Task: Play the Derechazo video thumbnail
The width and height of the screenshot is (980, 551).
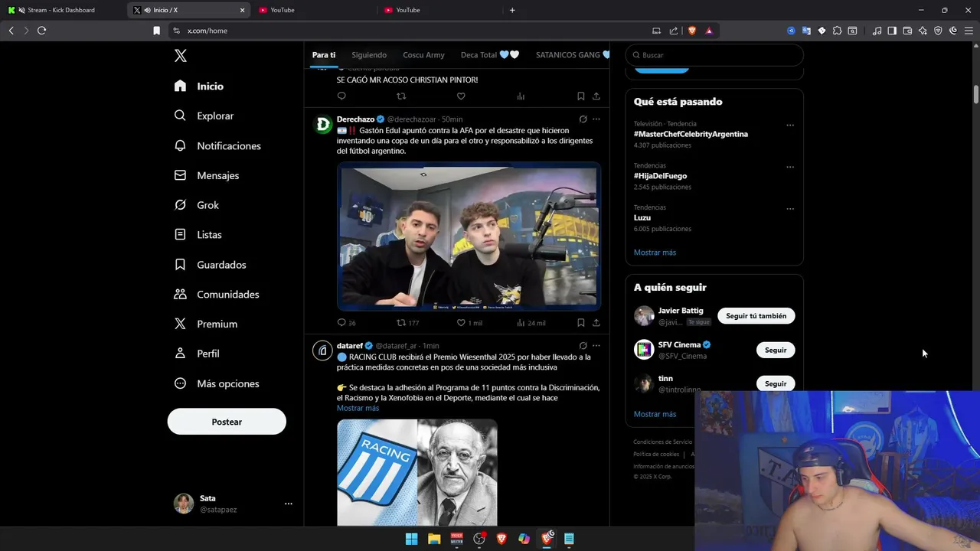Action: [x=469, y=236]
